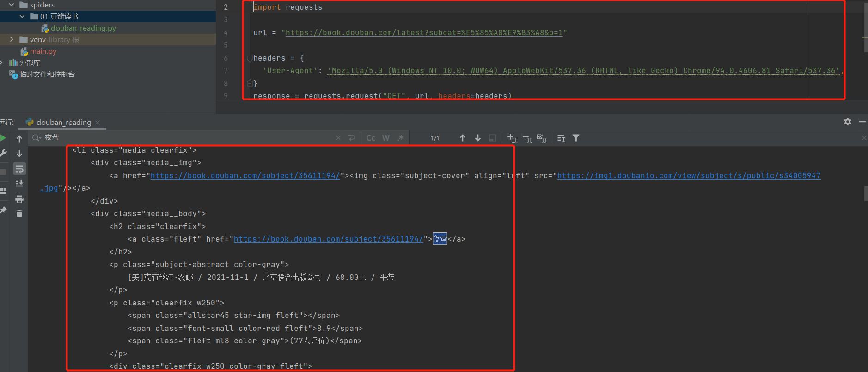Screen dimensions: 868x372
Task: Click the stop process square icon
Action: [x=2, y=172]
